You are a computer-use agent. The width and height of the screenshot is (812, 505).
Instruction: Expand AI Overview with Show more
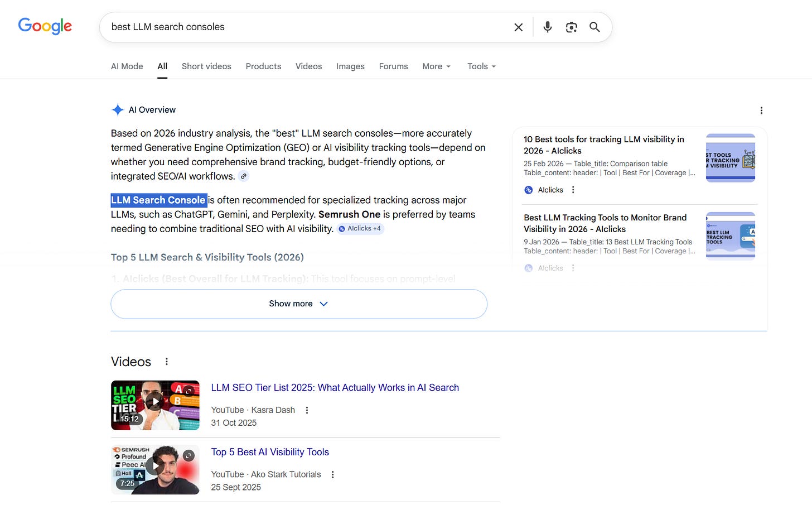click(299, 304)
